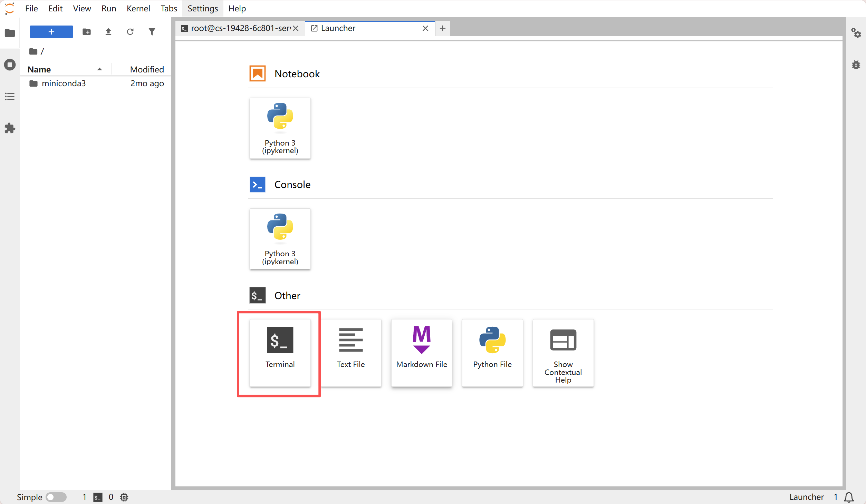
Task: Click the blue new launcher button
Action: pyautogui.click(x=51, y=32)
